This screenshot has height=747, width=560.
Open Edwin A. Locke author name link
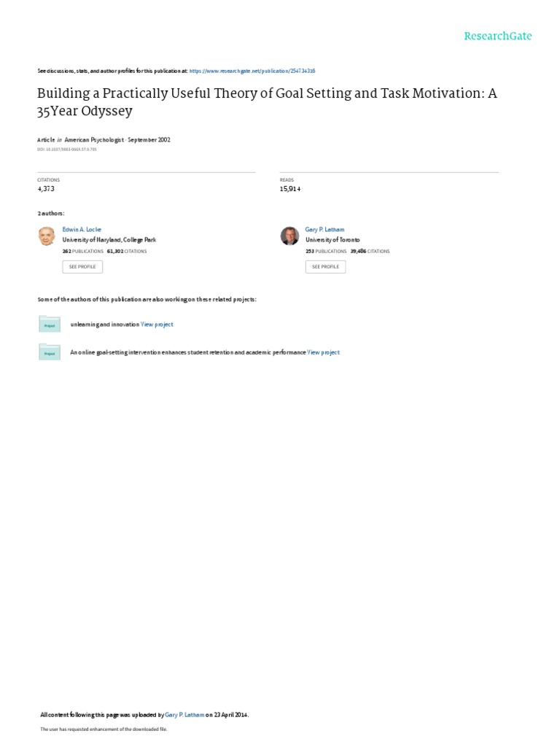coord(82,229)
